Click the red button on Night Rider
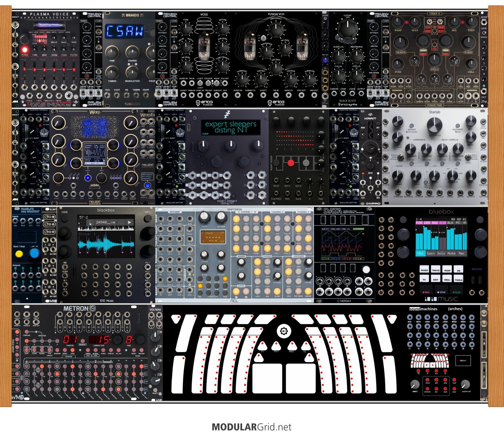Screen dimensions: 504x435 tap(291, 163)
